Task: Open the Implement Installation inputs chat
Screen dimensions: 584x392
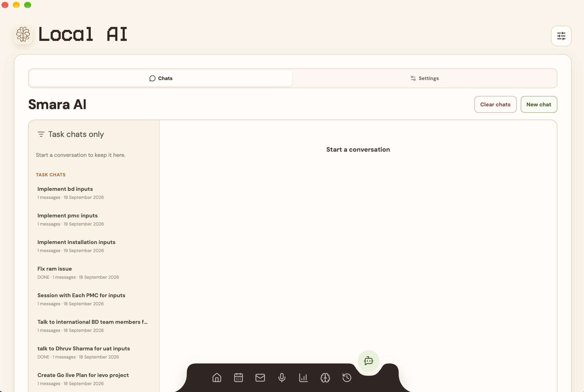Action: tap(94, 246)
